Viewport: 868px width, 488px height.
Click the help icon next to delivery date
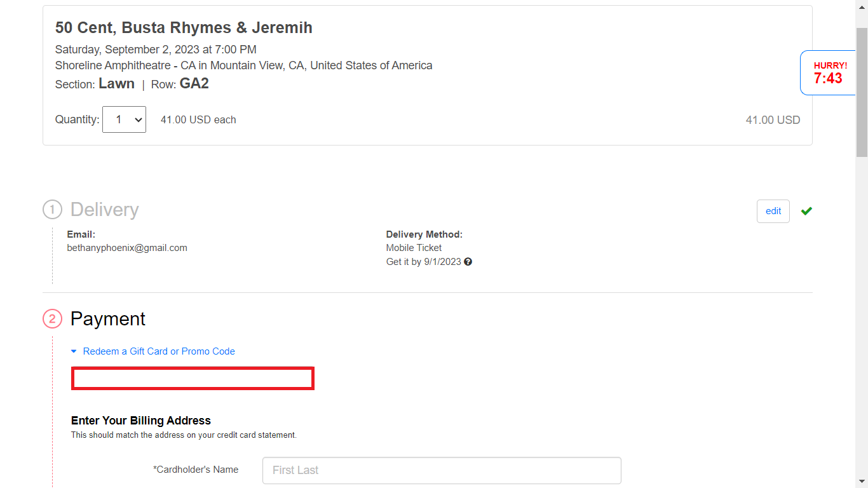pyautogui.click(x=468, y=262)
